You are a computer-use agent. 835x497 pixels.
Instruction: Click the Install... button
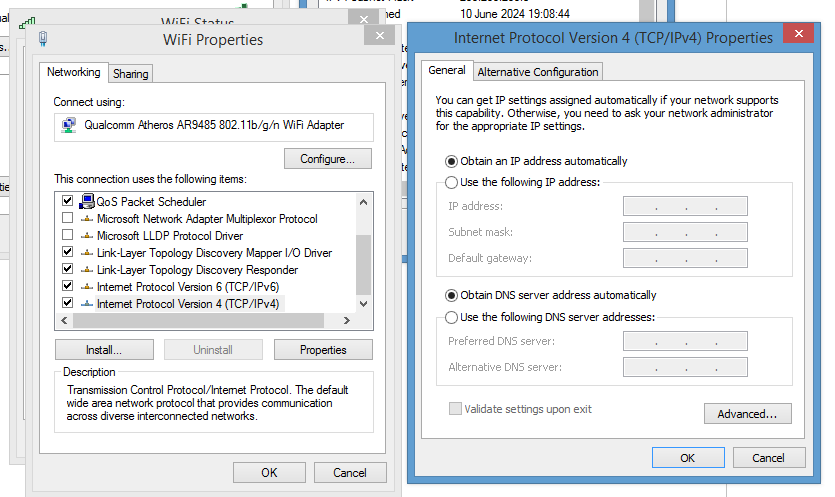[x=104, y=350]
